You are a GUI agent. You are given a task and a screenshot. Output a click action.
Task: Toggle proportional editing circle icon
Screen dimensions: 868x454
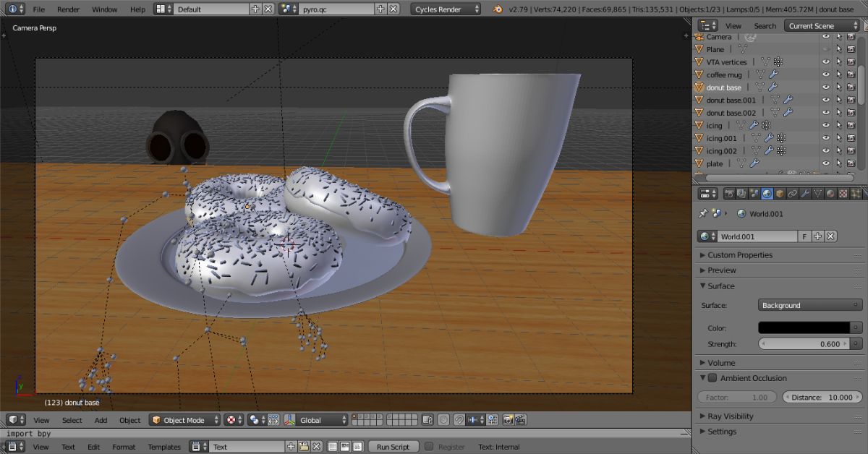click(443, 420)
